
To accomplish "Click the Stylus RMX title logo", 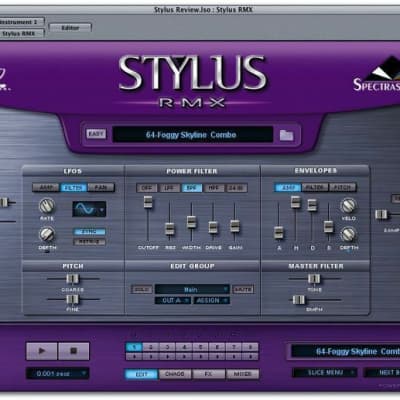I will pyautogui.click(x=192, y=81).
